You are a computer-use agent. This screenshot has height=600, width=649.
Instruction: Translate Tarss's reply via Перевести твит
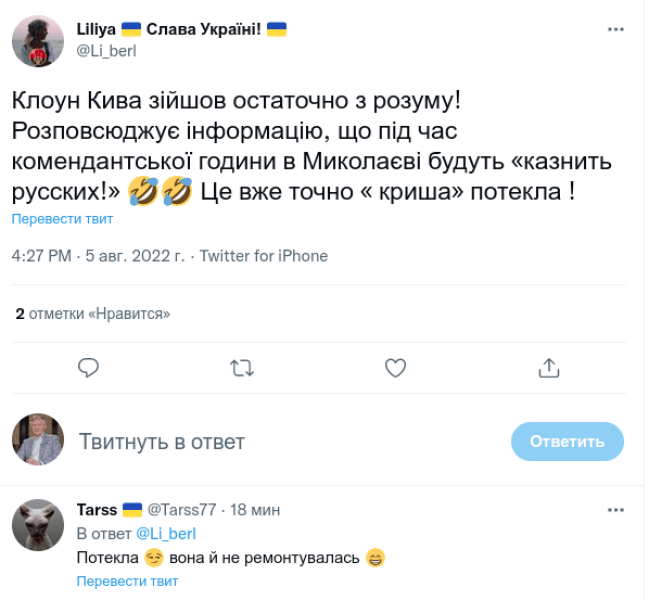(x=127, y=581)
